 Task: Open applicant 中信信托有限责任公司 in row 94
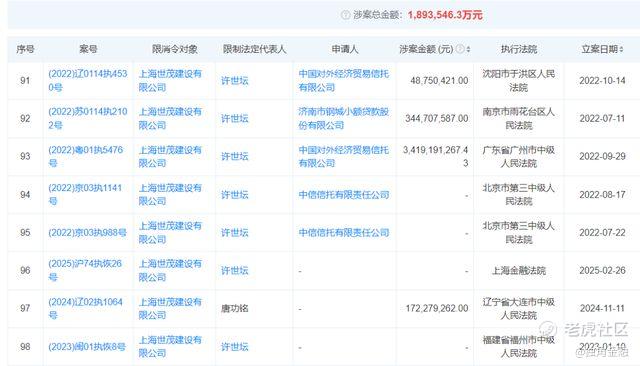click(344, 195)
